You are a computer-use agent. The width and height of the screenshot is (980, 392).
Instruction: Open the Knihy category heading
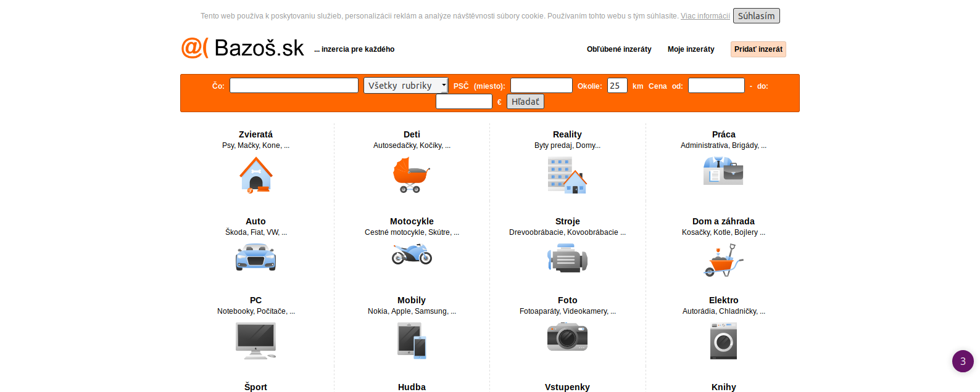click(x=723, y=387)
